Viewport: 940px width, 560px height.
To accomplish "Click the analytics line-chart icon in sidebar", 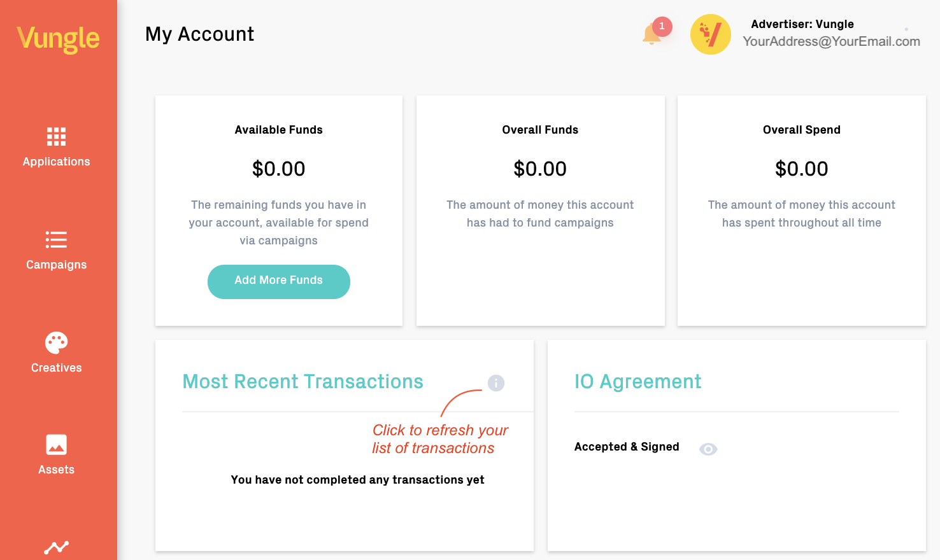I will point(56,547).
